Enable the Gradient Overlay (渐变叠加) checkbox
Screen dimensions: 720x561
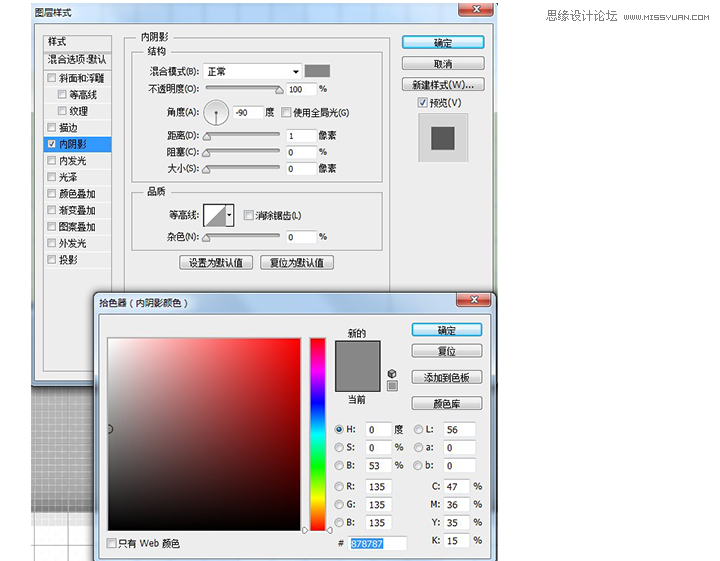(x=51, y=210)
